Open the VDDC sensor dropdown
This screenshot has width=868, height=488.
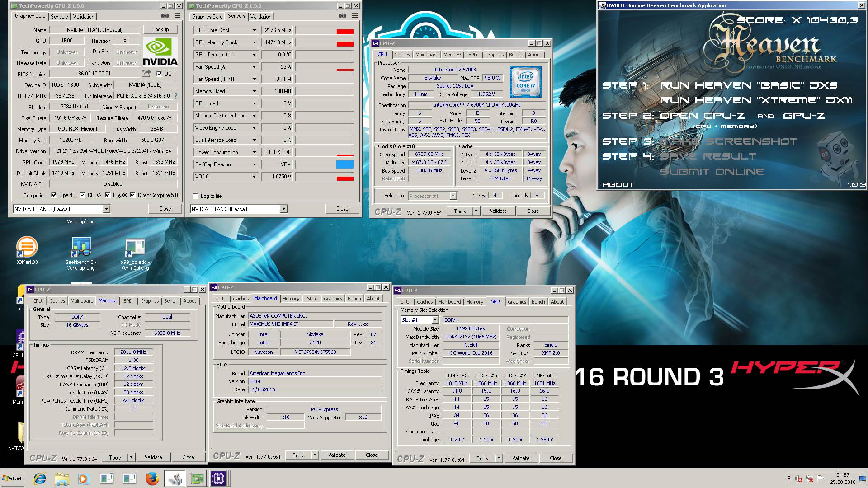[254, 177]
